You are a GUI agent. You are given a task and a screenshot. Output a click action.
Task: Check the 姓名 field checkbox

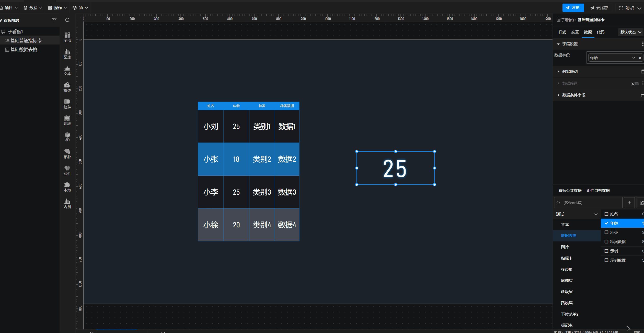(x=606, y=214)
